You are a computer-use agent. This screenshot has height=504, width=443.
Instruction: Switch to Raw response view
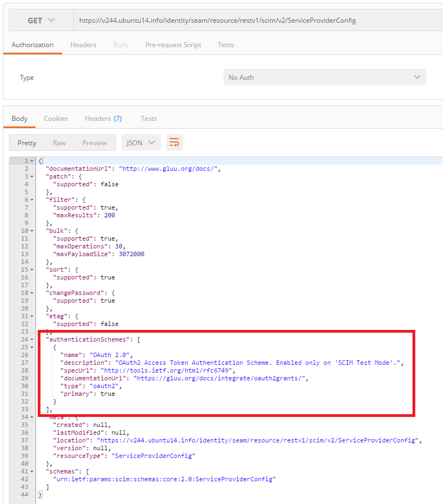point(59,142)
